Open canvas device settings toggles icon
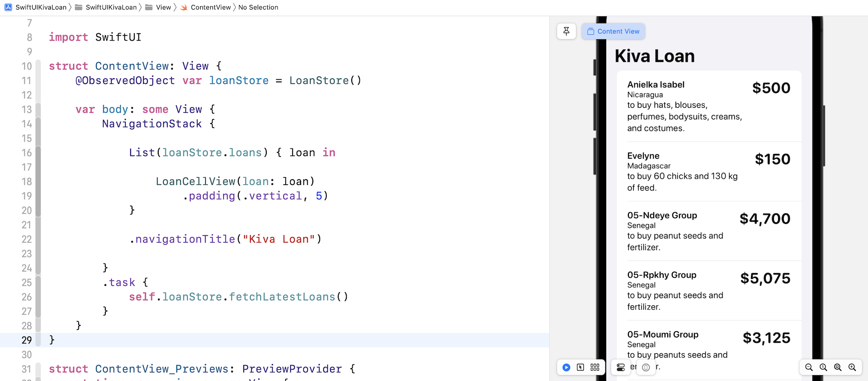868x381 pixels. click(621, 367)
